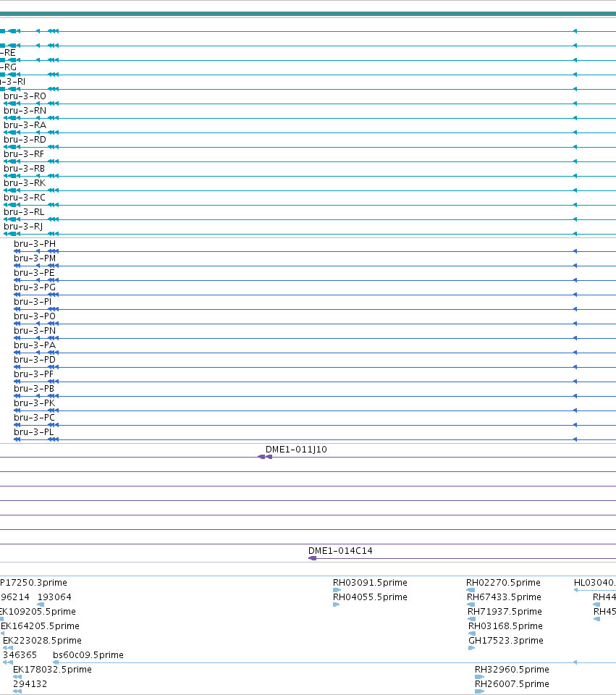Click the bru-3-RO transcript label
Screen dimensions: 616x695
point(25,96)
